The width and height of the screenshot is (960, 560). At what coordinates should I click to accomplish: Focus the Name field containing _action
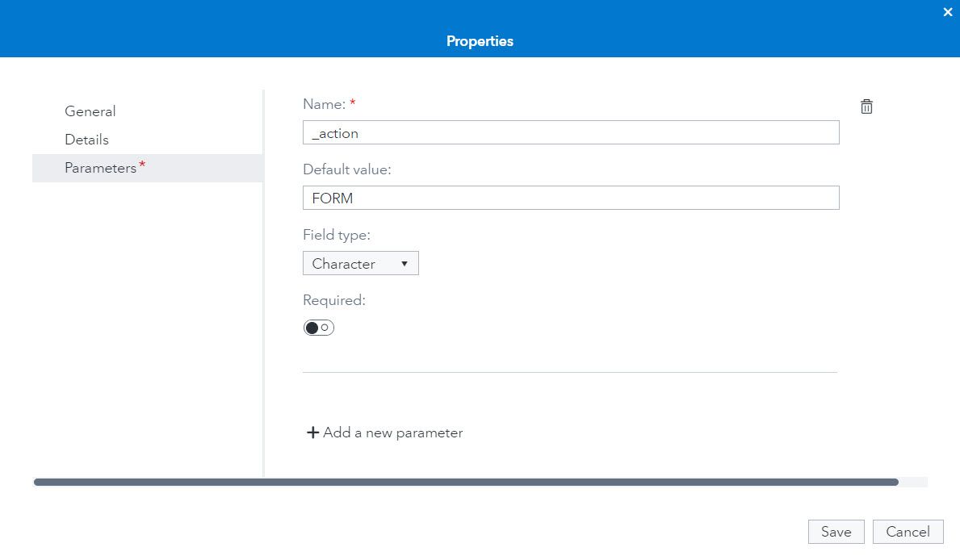(x=571, y=133)
